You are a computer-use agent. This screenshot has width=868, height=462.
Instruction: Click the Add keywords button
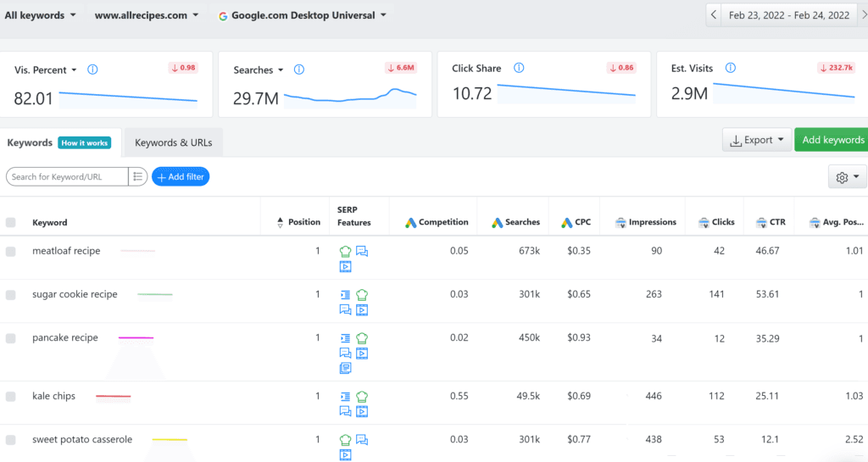point(832,140)
